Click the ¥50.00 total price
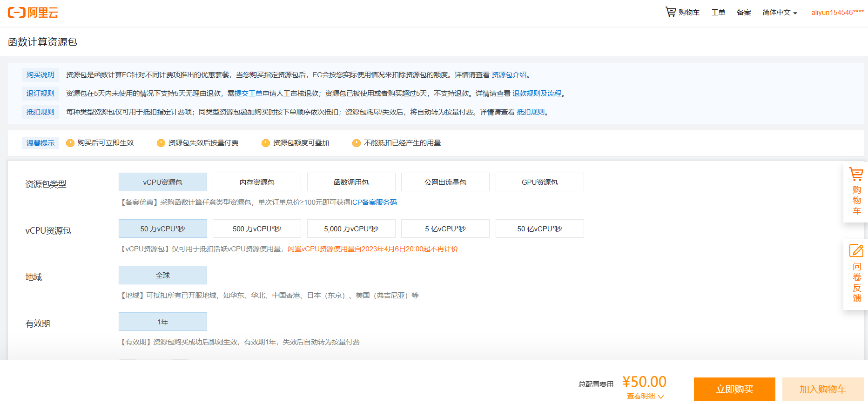Screen dimensions: 868x404 (x=645, y=382)
